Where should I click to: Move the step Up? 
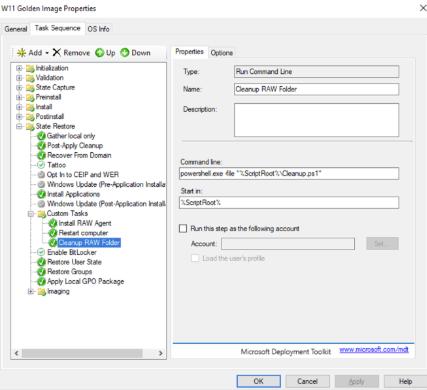pos(105,53)
